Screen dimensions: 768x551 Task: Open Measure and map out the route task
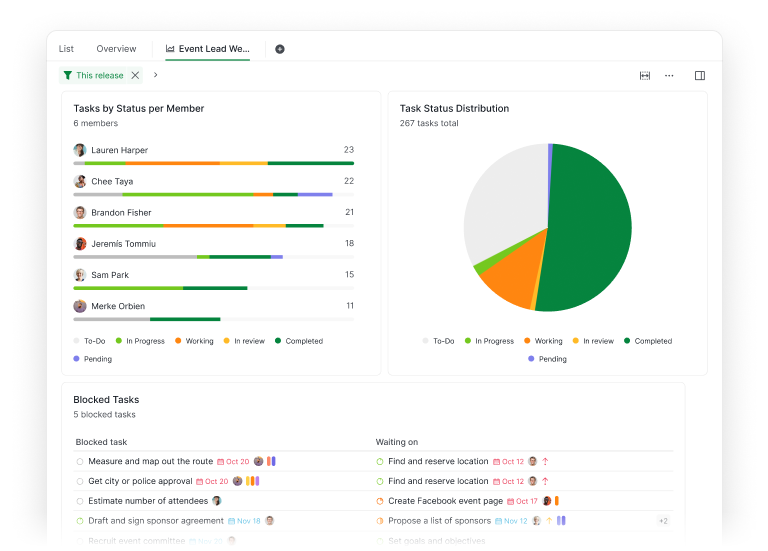150,461
